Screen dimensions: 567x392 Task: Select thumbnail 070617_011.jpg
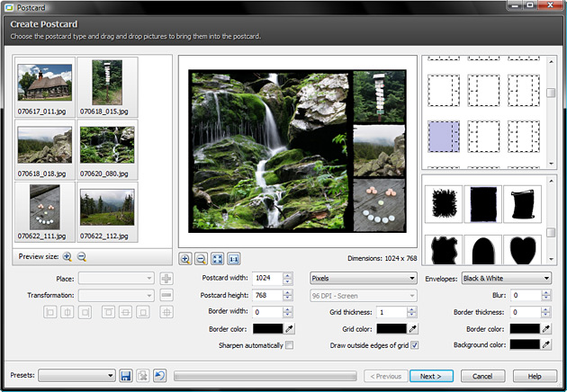click(x=45, y=87)
